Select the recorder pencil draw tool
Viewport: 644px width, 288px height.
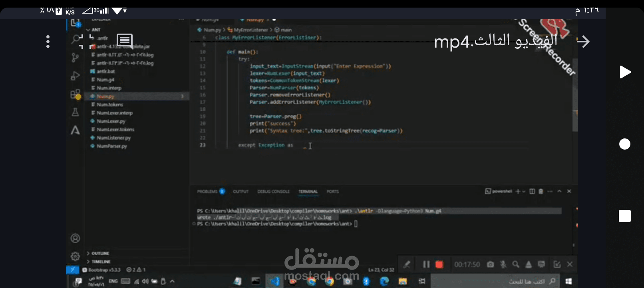pos(407,264)
